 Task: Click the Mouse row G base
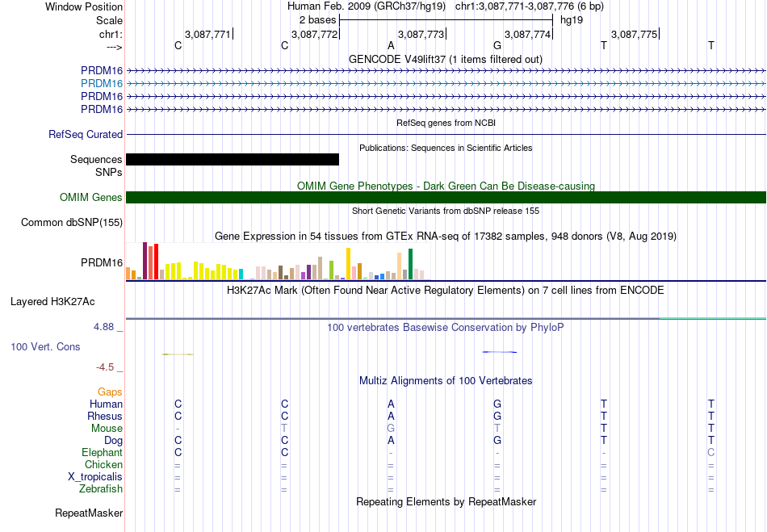click(391, 429)
